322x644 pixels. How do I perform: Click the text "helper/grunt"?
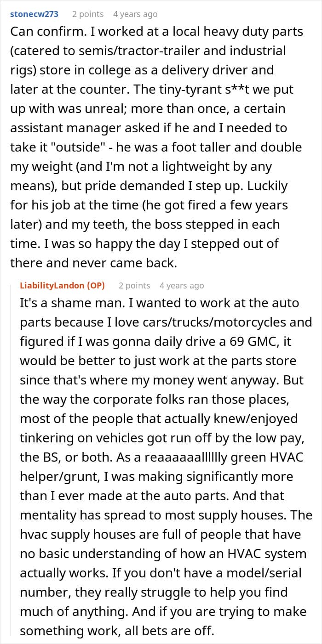pos(53,476)
